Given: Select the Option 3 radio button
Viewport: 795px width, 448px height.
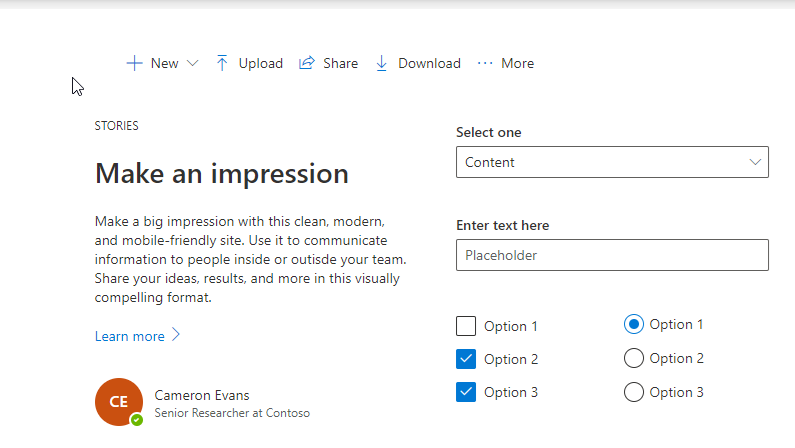Looking at the screenshot, I should (x=633, y=392).
